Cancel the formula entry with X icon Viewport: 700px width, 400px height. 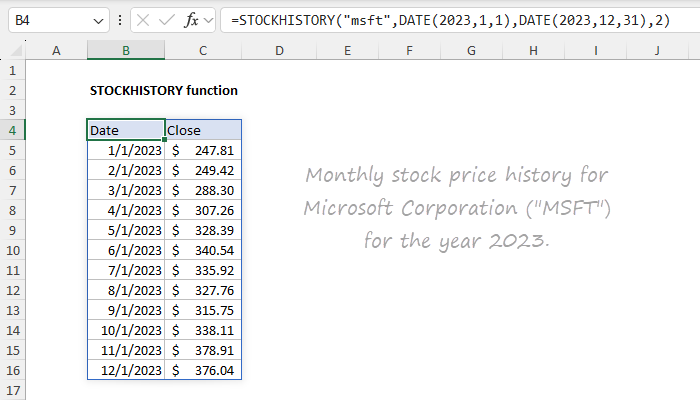click(x=143, y=21)
